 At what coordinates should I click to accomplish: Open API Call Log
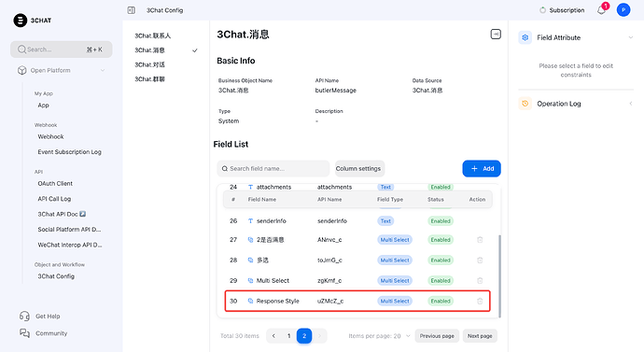[54, 198]
